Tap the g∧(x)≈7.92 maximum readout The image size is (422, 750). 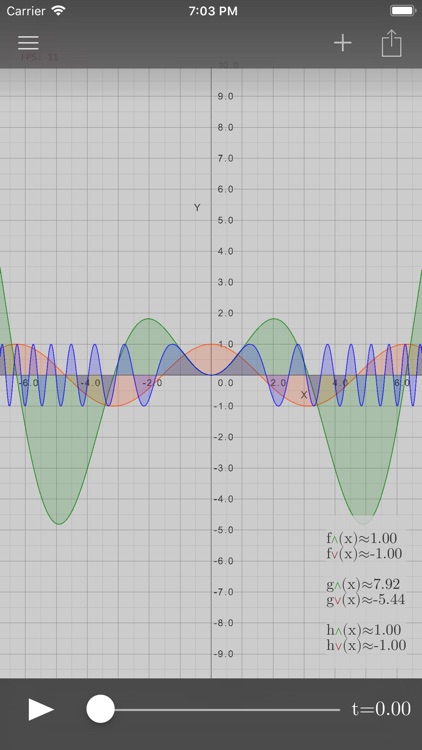click(x=363, y=584)
